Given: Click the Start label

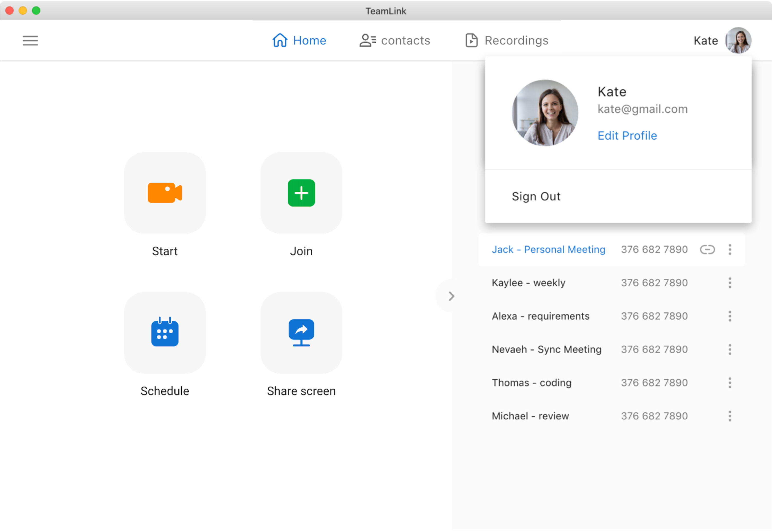Looking at the screenshot, I should [165, 251].
